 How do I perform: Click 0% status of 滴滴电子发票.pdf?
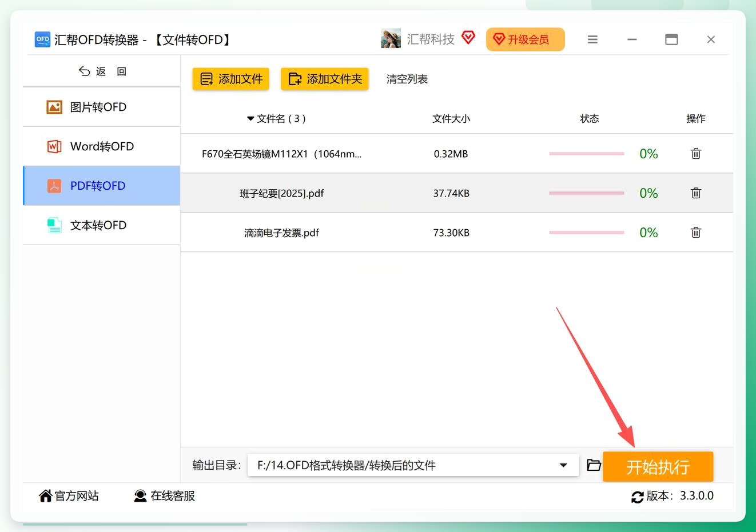coord(648,233)
